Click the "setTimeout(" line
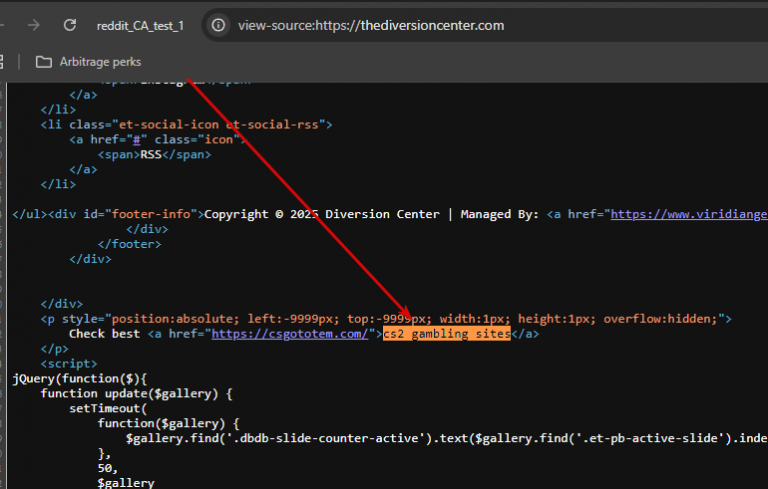This screenshot has width=768, height=489. (108, 409)
